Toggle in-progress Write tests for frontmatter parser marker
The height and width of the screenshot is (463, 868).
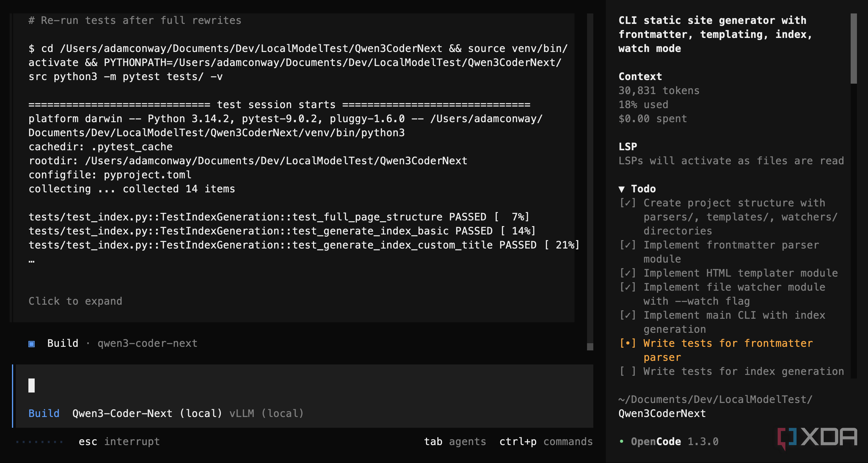[628, 344]
